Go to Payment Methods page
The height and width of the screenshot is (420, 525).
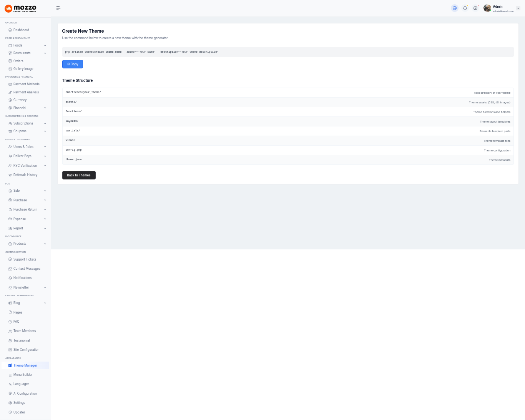[26, 84]
